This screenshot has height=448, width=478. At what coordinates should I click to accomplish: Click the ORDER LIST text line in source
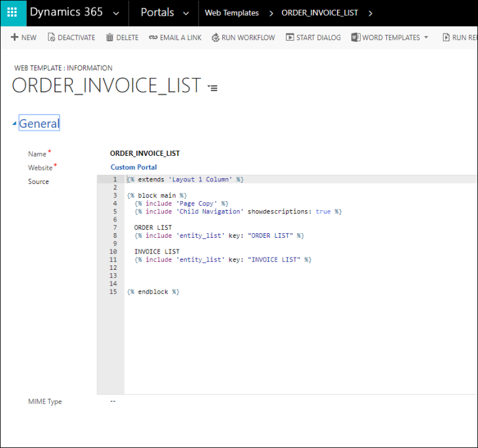[153, 227]
